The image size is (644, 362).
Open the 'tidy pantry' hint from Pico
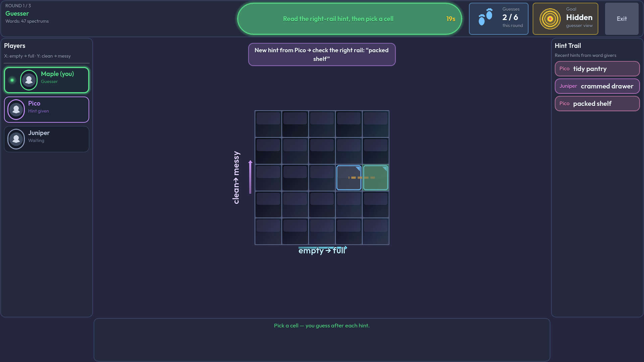pos(597,69)
